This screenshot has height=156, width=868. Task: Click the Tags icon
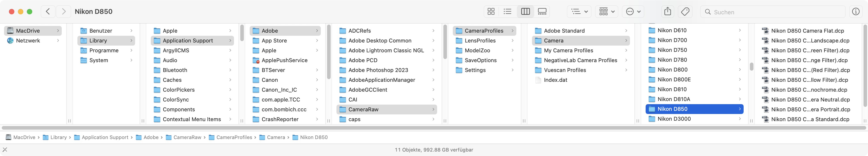point(685,12)
